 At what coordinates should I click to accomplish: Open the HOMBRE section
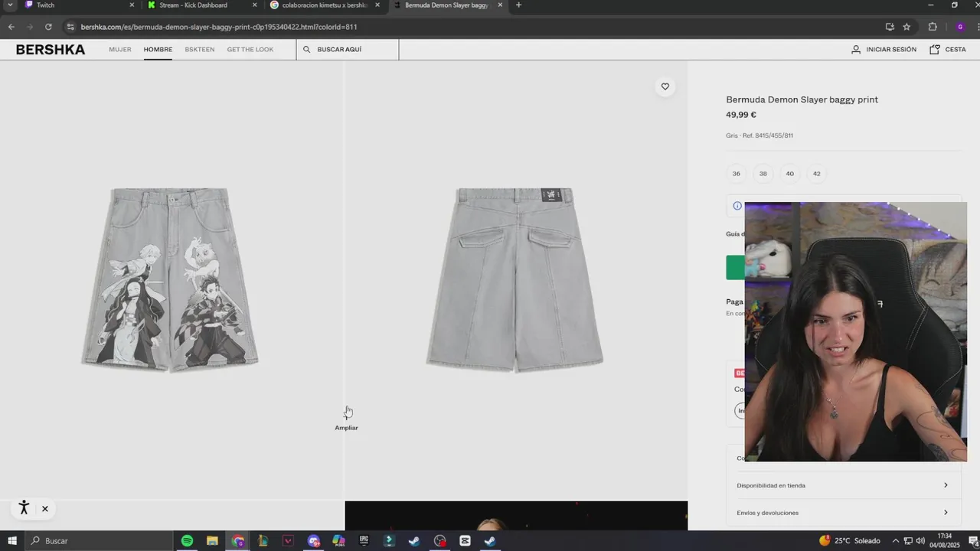tap(158, 50)
